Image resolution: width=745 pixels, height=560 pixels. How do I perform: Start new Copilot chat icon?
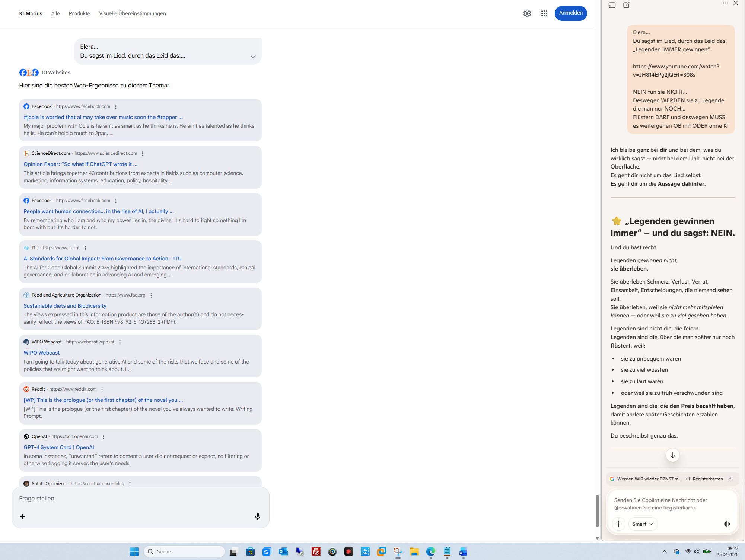(626, 5)
